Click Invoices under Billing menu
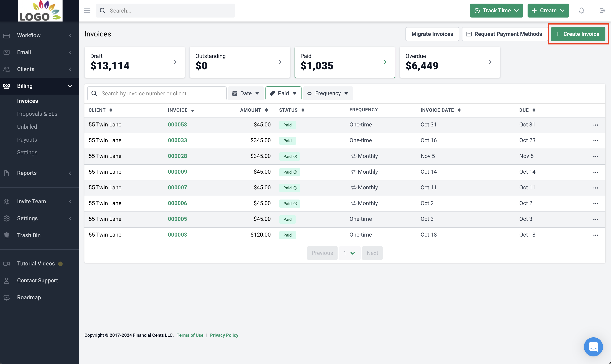Image resolution: width=611 pixels, height=364 pixels. (x=28, y=101)
